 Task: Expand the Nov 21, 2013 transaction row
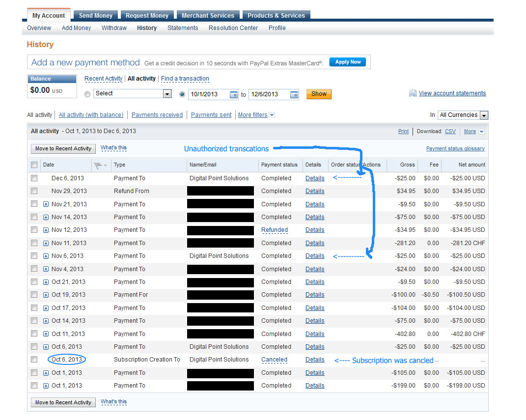46,204
